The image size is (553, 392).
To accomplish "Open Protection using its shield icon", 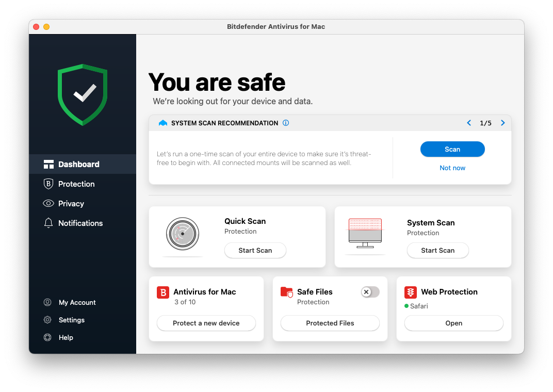I will click(48, 184).
